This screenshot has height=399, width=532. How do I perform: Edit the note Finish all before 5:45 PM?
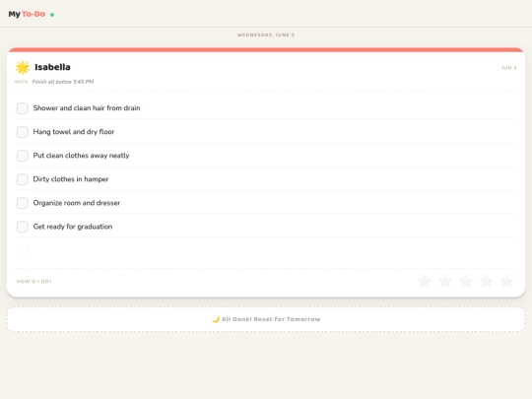pyautogui.click(x=63, y=82)
